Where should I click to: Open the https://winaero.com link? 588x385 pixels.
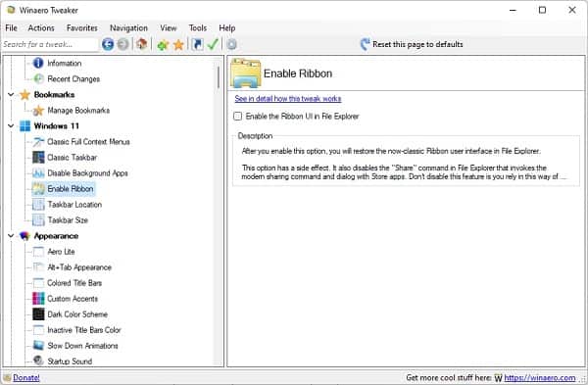tap(540, 377)
